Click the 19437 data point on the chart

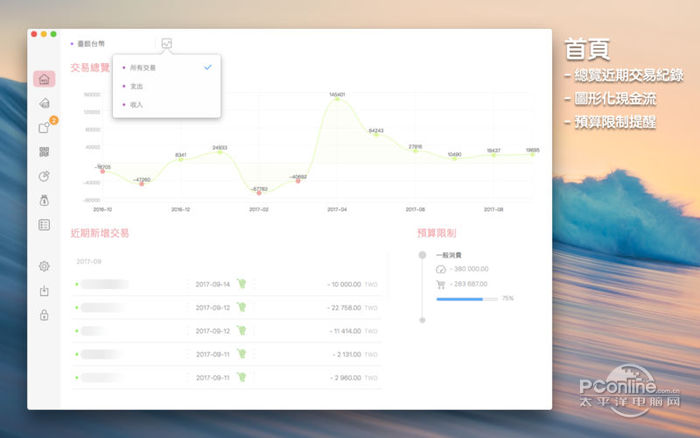point(493,155)
